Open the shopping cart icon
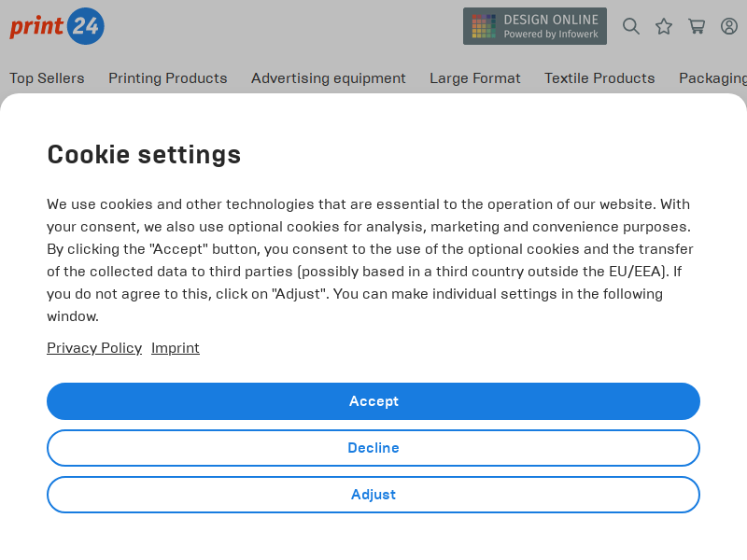This screenshot has height=560, width=747. coord(697,26)
